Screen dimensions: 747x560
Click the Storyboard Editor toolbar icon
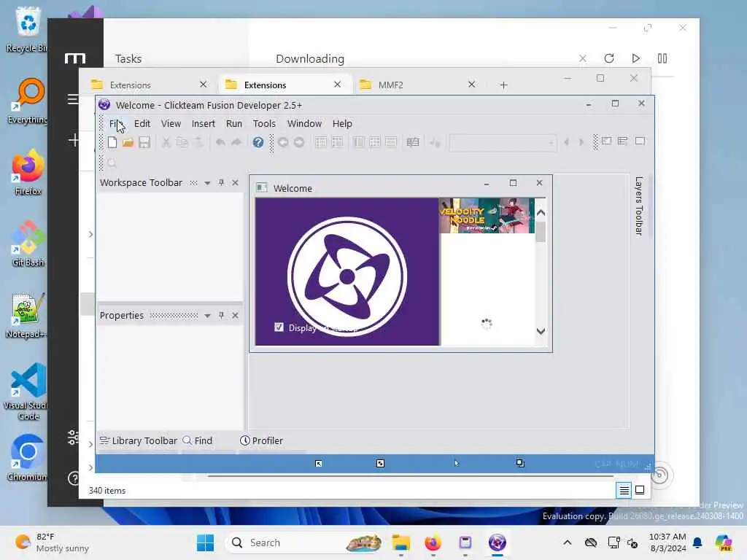(321, 142)
